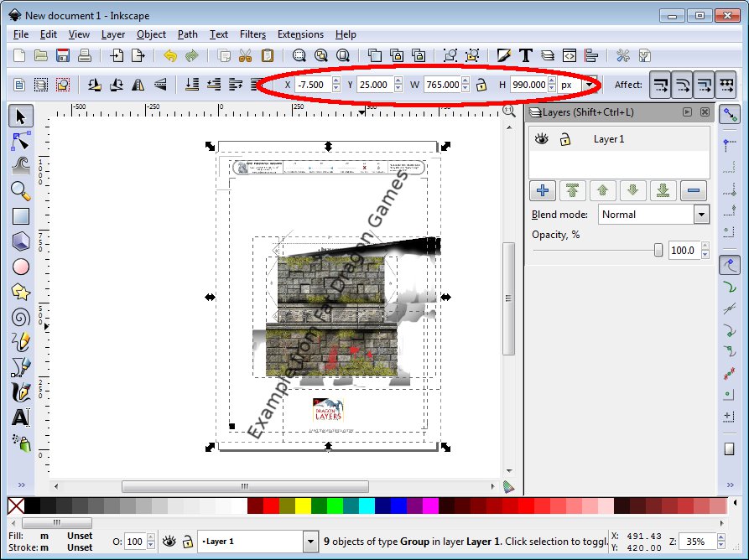Click the W width input field
Viewport: 749px width, 560px height.
(x=442, y=85)
